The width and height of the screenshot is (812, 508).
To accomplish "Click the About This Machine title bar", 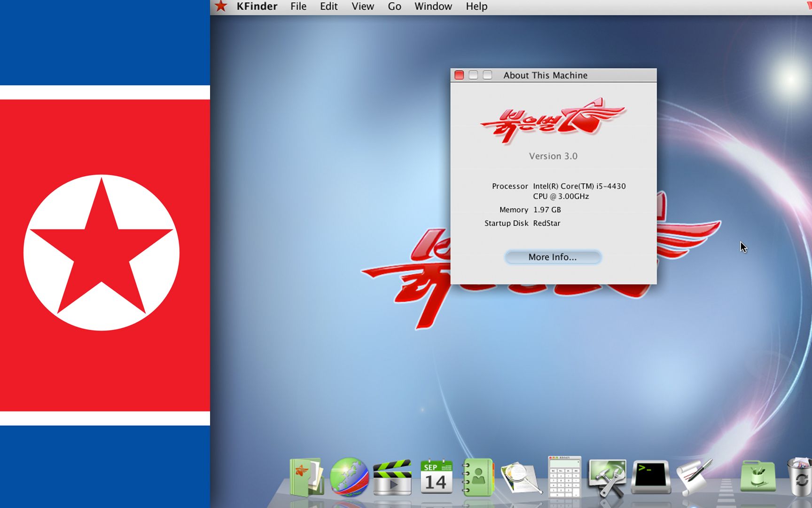I will tap(545, 75).
